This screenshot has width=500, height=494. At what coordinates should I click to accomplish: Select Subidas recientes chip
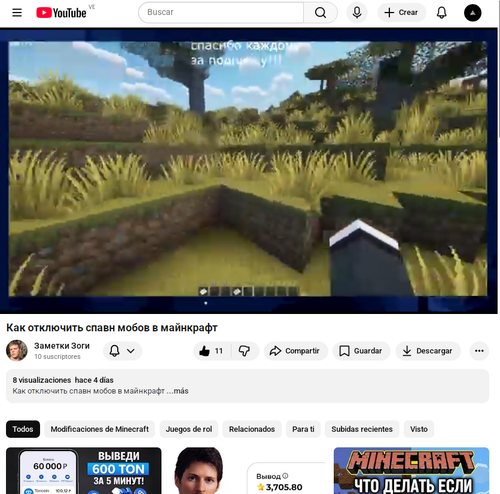tap(362, 429)
